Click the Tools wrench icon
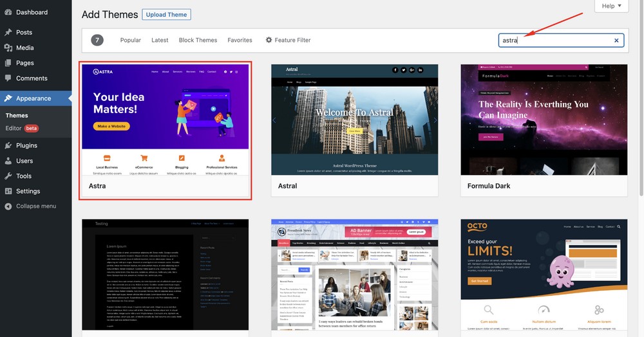The height and width of the screenshot is (337, 644). tap(8, 176)
